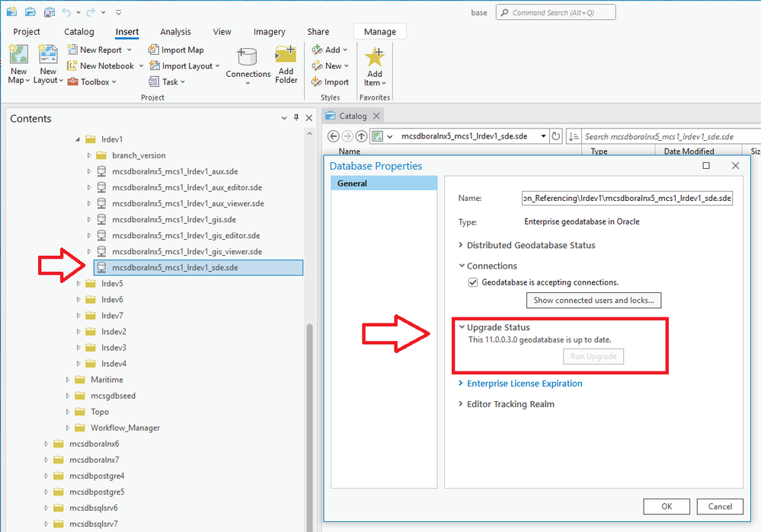Select mcsdboralnx5_mcs1_lrdev1_sde.sde connection
Screen dimensions: 761x532
coord(199,267)
